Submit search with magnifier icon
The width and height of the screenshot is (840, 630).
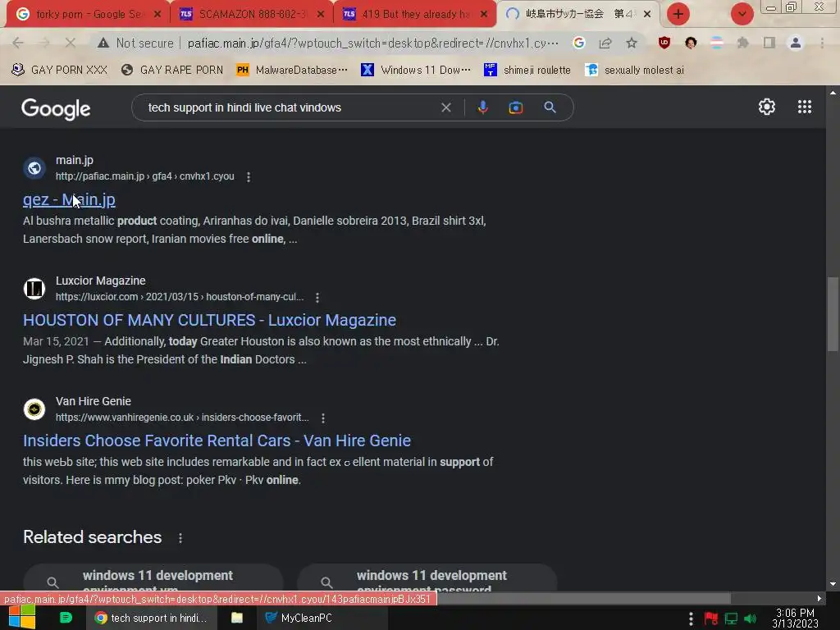coord(550,107)
